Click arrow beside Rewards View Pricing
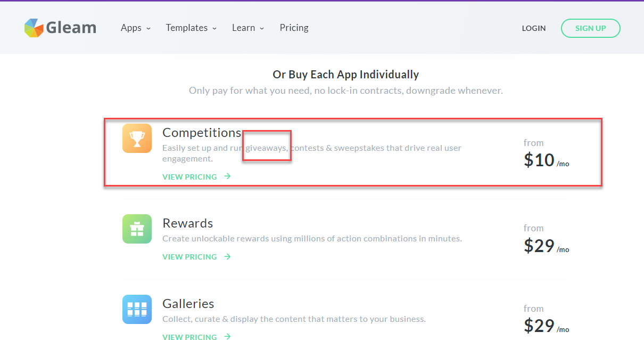The height and width of the screenshot is (340, 644). pos(227,257)
